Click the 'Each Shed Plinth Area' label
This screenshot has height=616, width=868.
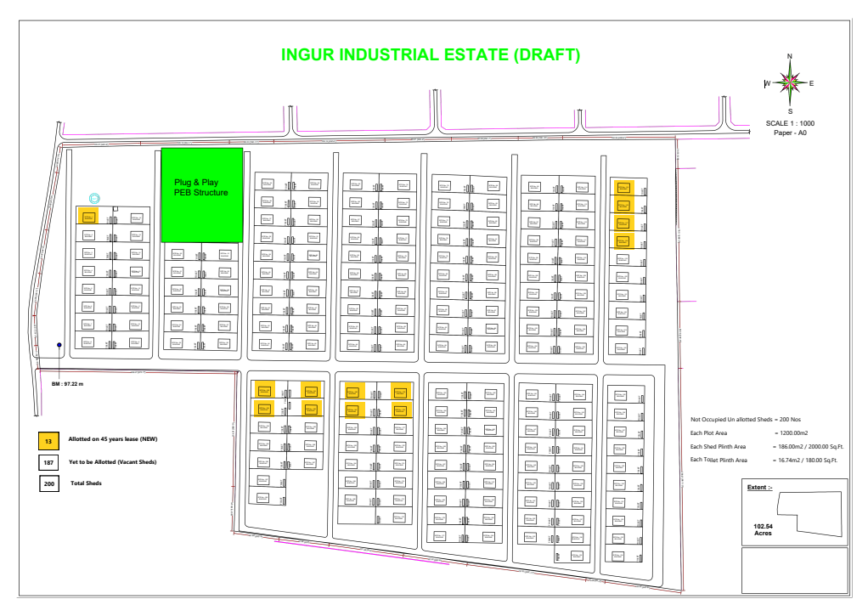click(x=718, y=446)
